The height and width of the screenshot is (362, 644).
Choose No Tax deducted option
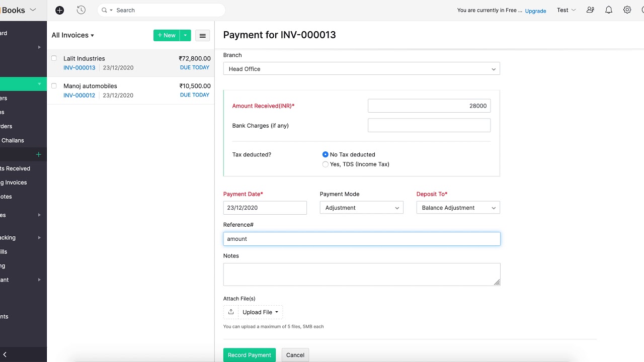point(325,154)
